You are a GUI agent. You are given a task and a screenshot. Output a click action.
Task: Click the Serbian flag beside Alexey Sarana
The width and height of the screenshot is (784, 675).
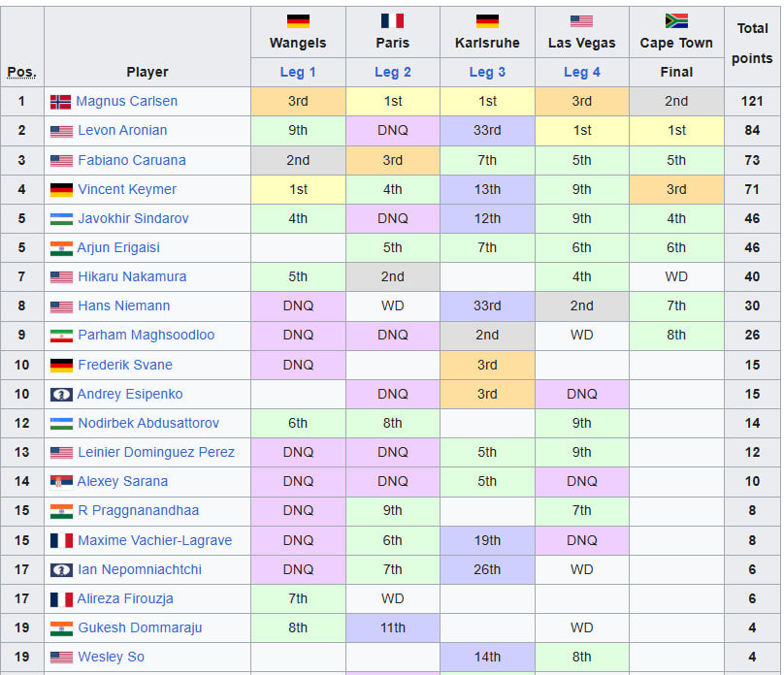click(61, 482)
